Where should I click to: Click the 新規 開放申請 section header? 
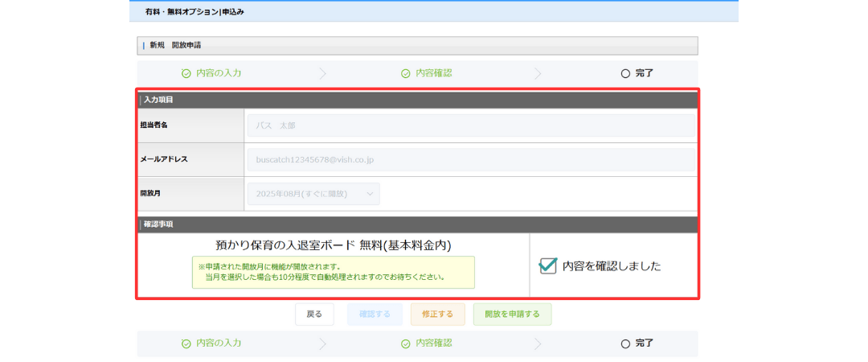pos(417,46)
